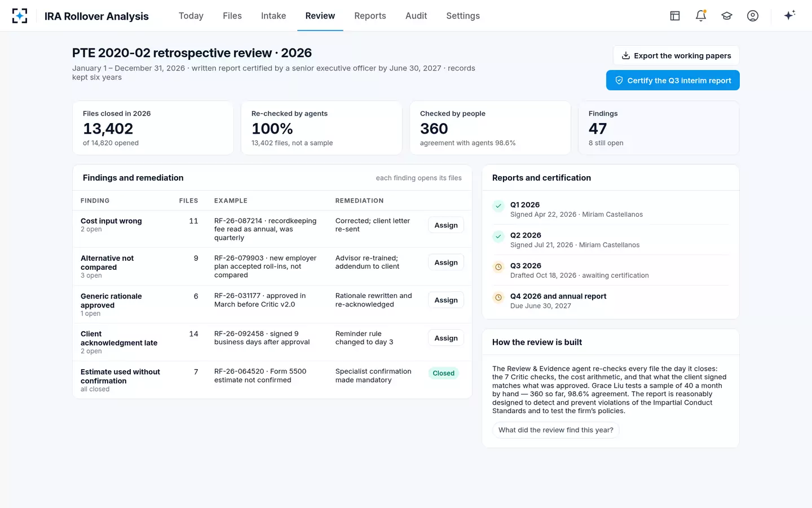Click the Q2 2026 signed checkmark icon
Screen dimensions: 812x508
point(498,237)
